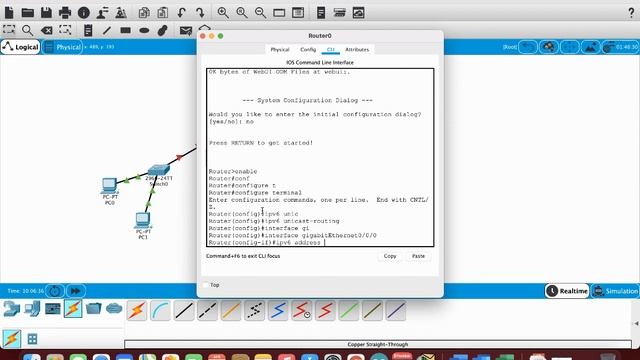This screenshot has width=640, height=360.
Task: Click the New file icon
Action: pyautogui.click(x=9, y=13)
